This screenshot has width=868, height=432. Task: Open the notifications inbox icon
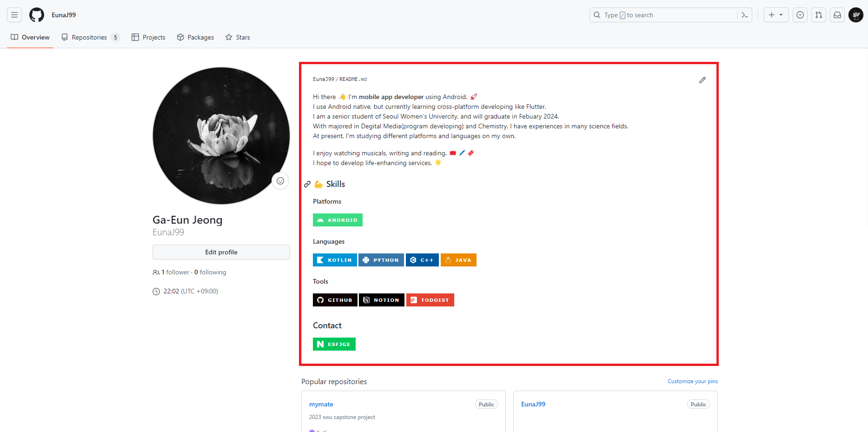pyautogui.click(x=837, y=15)
